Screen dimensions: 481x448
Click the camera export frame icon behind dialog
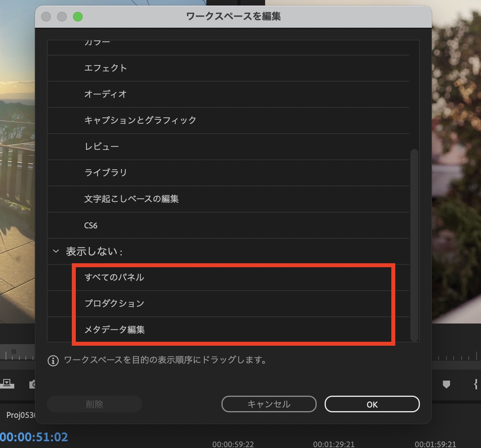click(33, 384)
